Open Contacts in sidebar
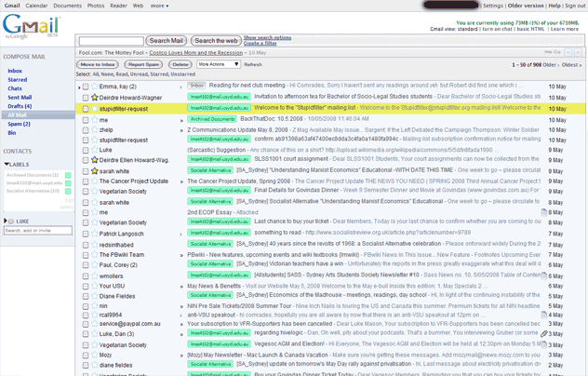The image size is (588, 376). (x=18, y=151)
